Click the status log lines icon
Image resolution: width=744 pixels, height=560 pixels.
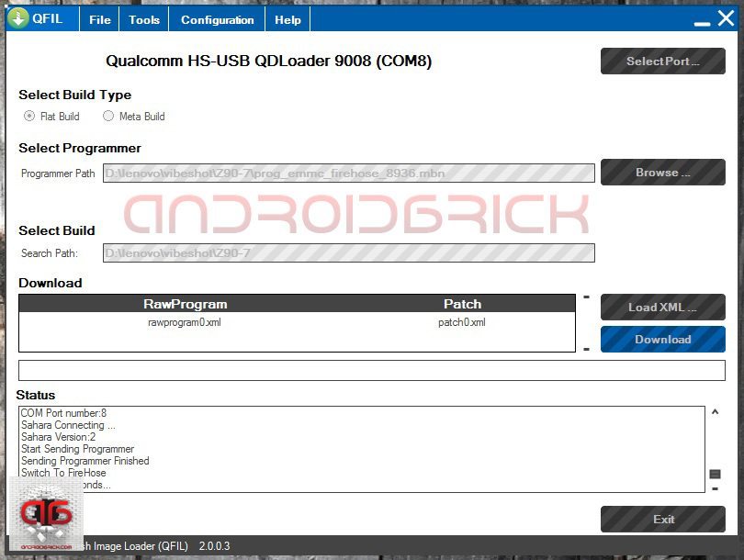(x=715, y=474)
